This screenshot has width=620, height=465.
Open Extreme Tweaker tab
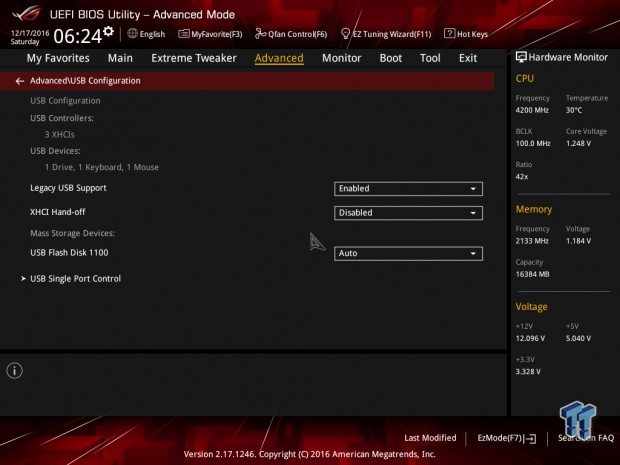click(x=194, y=58)
